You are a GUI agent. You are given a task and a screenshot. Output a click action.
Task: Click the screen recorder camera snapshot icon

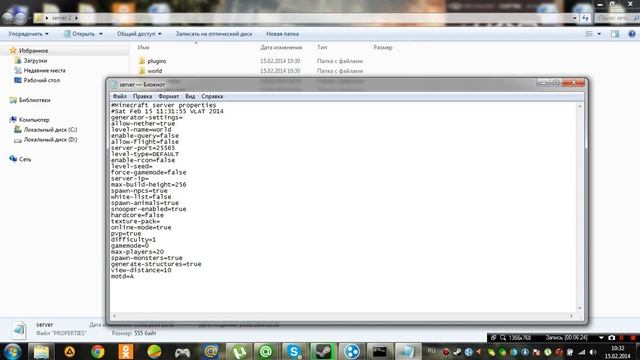pos(611,338)
